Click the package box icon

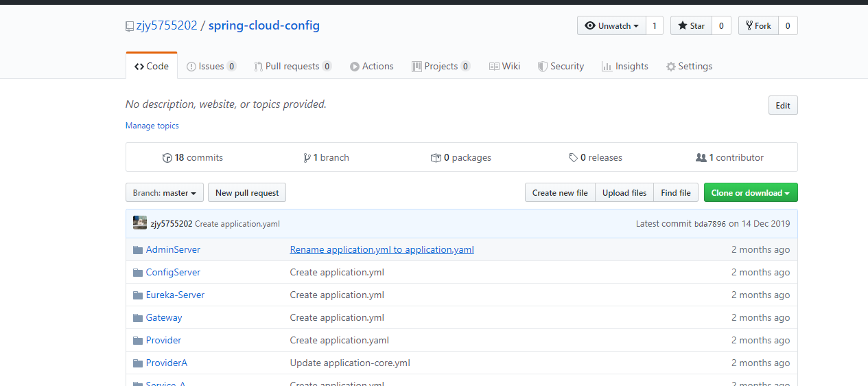pos(436,158)
